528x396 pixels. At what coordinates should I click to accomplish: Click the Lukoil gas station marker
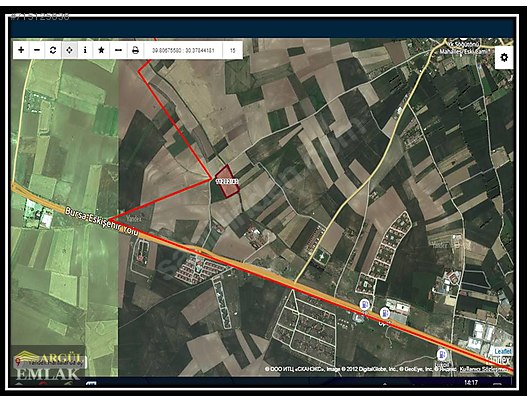point(441,355)
